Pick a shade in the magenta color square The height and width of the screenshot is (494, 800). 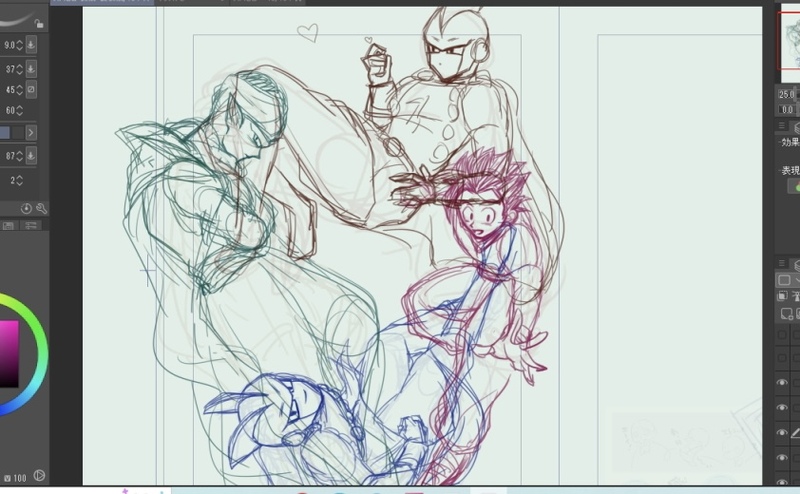[x=9, y=353]
